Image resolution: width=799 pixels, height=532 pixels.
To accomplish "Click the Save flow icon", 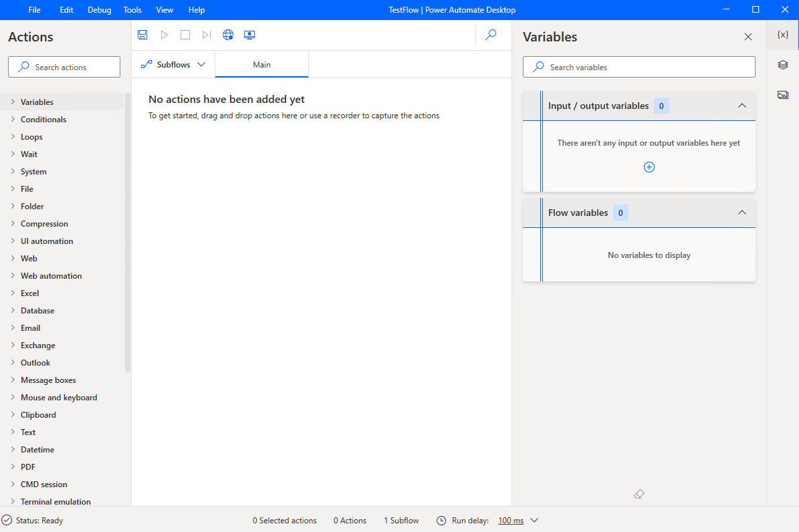I will [142, 35].
